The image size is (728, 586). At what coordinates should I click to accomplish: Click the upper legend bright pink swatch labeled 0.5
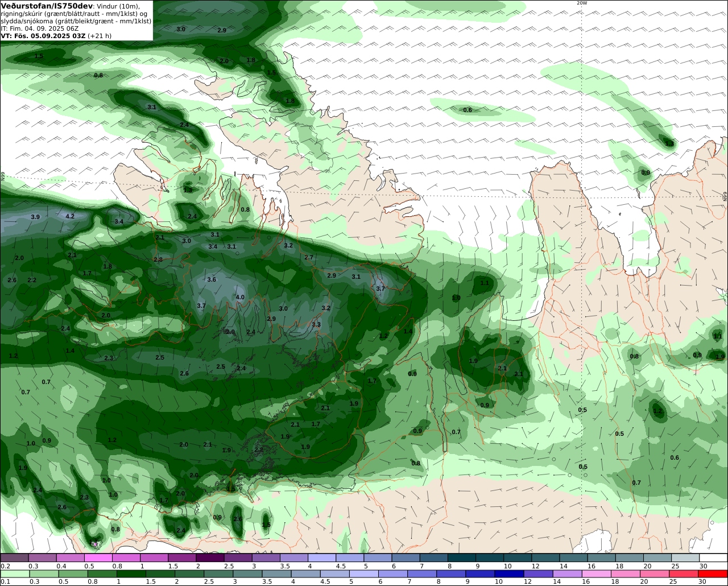[x=98, y=558]
